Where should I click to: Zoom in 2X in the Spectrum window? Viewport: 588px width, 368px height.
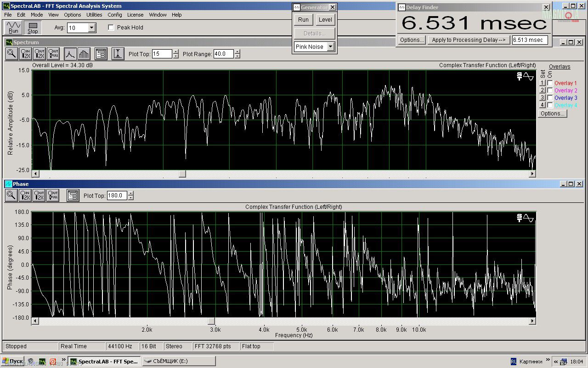(25, 54)
